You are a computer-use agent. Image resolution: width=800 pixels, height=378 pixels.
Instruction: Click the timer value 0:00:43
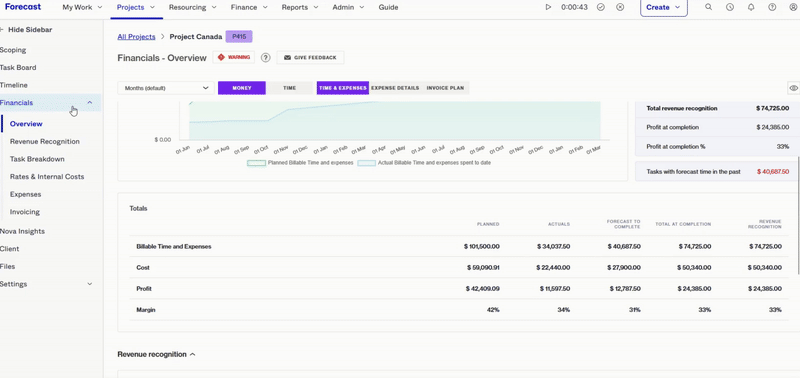click(574, 7)
